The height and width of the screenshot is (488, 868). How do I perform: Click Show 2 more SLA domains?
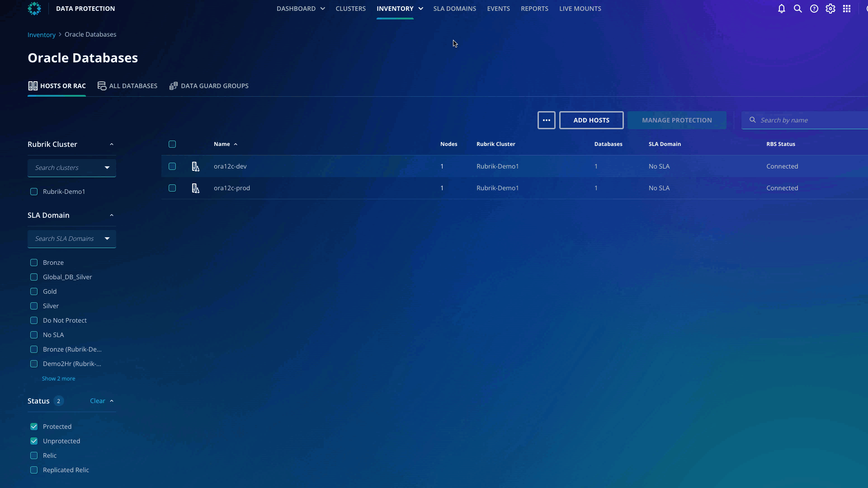click(59, 379)
